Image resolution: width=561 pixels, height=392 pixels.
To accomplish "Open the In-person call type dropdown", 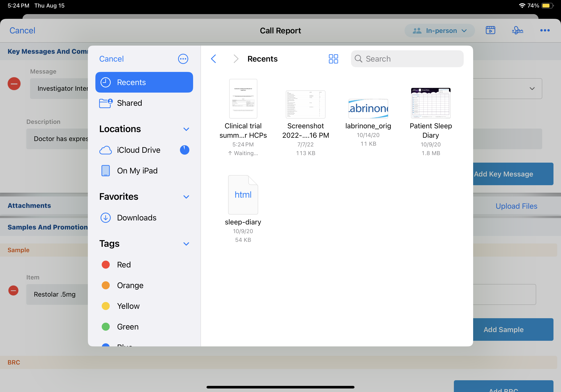I will point(439,31).
